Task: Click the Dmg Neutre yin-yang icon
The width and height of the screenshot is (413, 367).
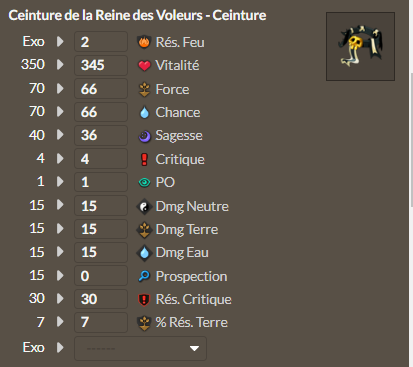Action: 144,207
